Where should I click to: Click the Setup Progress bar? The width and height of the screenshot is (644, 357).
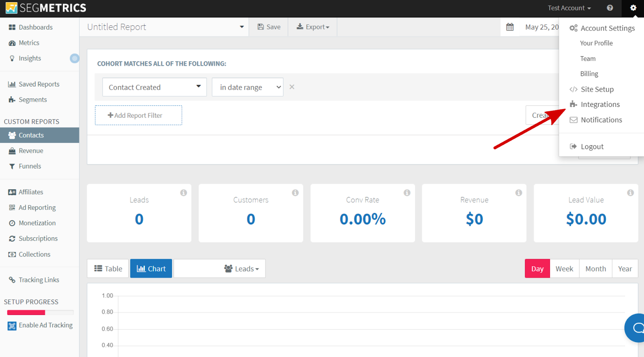[40, 312]
